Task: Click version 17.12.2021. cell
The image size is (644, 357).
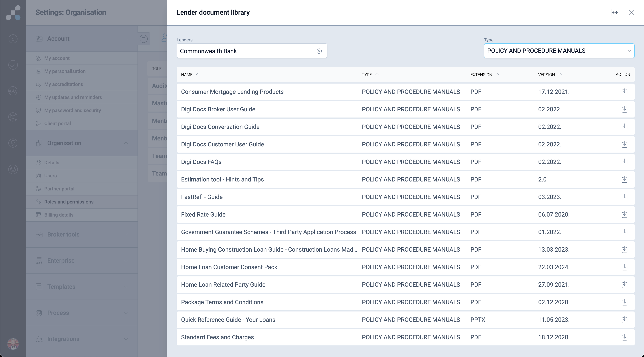Action: pos(554,92)
